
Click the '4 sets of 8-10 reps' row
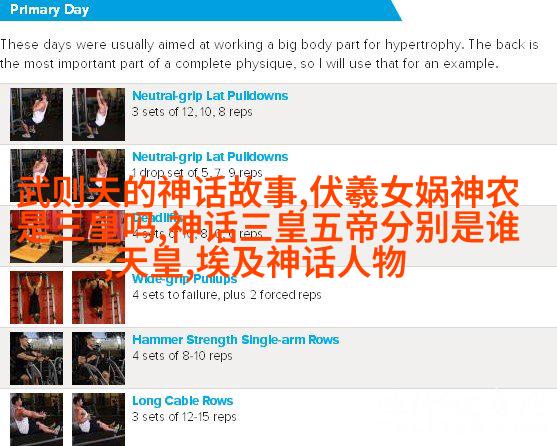[278, 358]
